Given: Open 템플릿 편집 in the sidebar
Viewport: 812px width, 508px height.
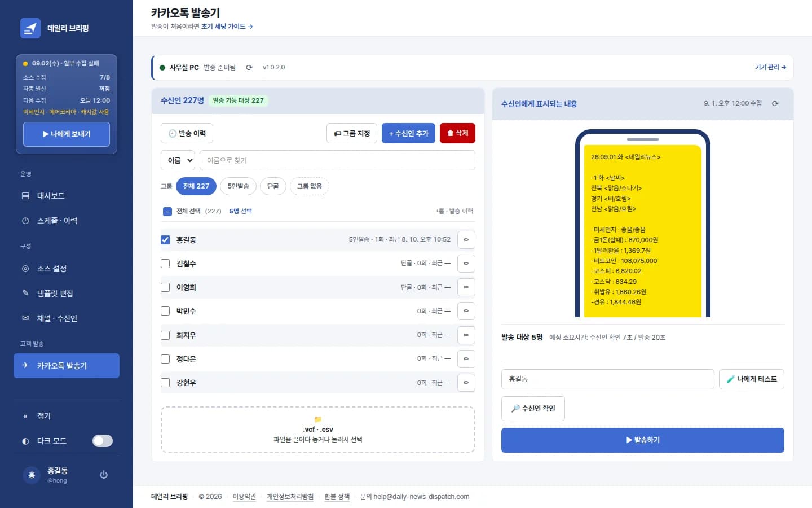Looking at the screenshot, I should [67, 294].
